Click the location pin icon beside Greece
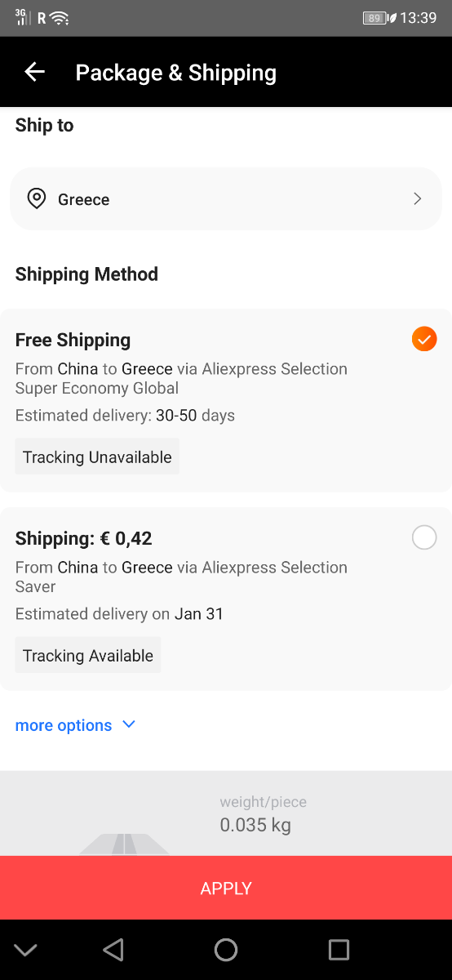 (36, 198)
